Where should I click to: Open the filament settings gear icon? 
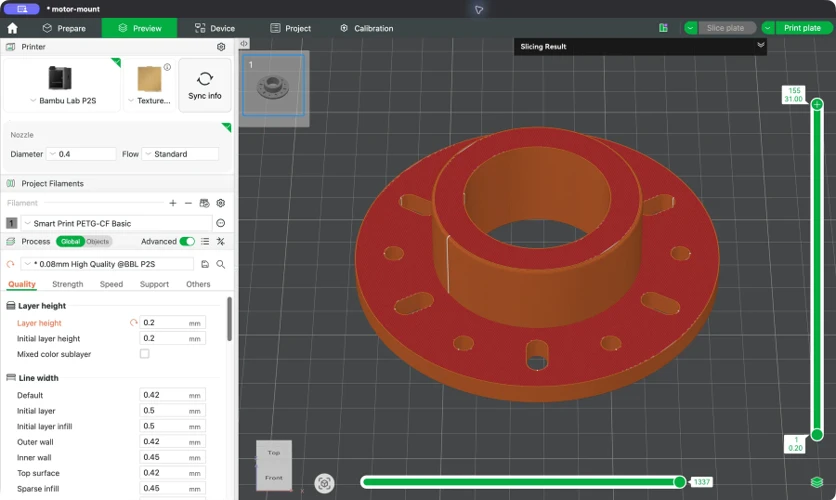pyautogui.click(x=221, y=203)
